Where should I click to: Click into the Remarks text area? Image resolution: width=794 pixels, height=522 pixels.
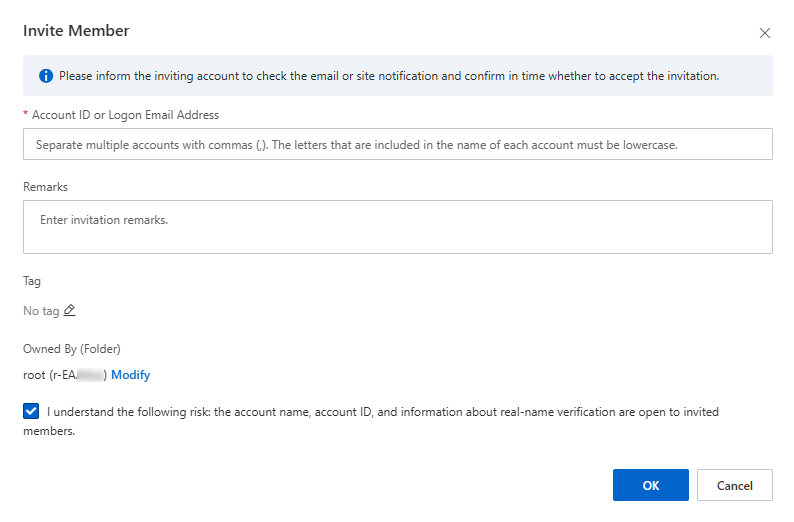[397, 227]
